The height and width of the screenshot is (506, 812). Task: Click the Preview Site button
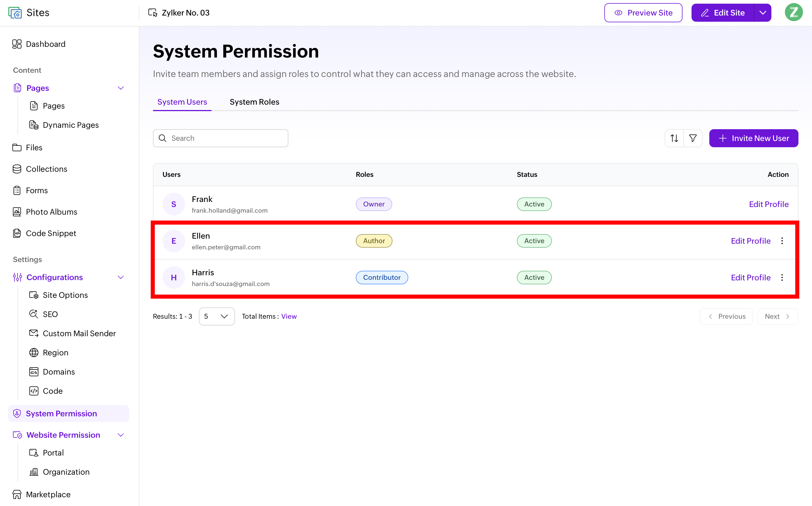pos(643,13)
